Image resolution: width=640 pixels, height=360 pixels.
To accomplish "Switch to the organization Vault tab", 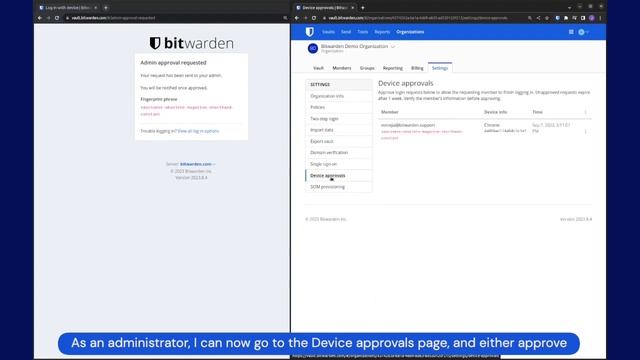I will tap(318, 68).
